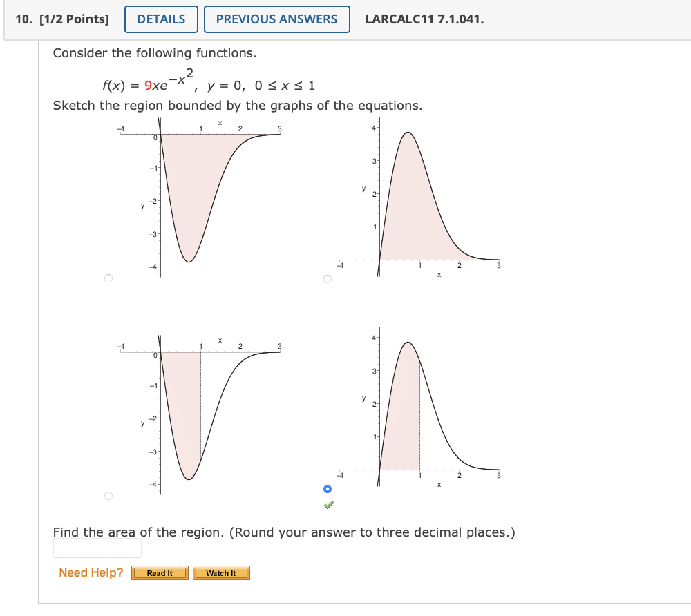Select the radio button for the top-left graph
Viewport: 691px width, 616px height.
pyautogui.click(x=108, y=279)
